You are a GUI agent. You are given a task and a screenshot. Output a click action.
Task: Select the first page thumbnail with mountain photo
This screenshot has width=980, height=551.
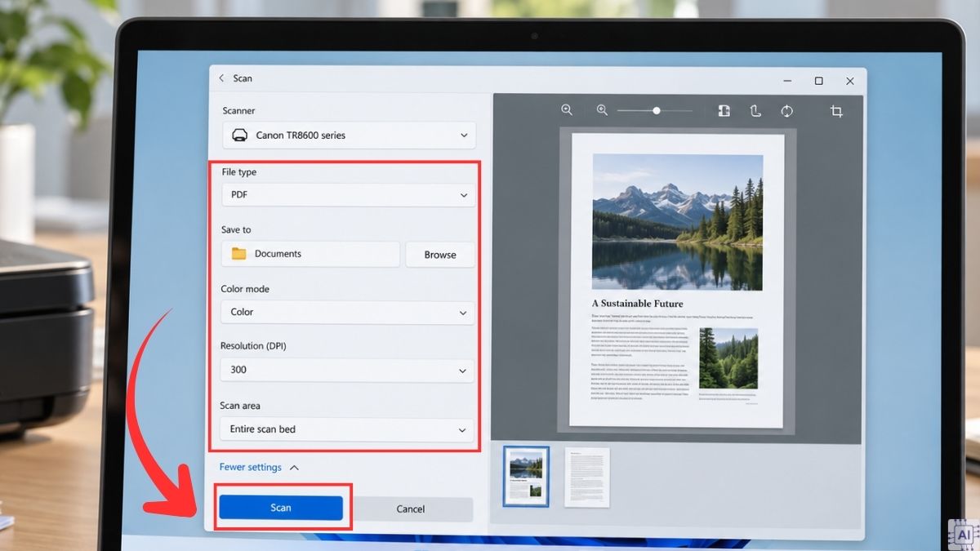point(526,477)
